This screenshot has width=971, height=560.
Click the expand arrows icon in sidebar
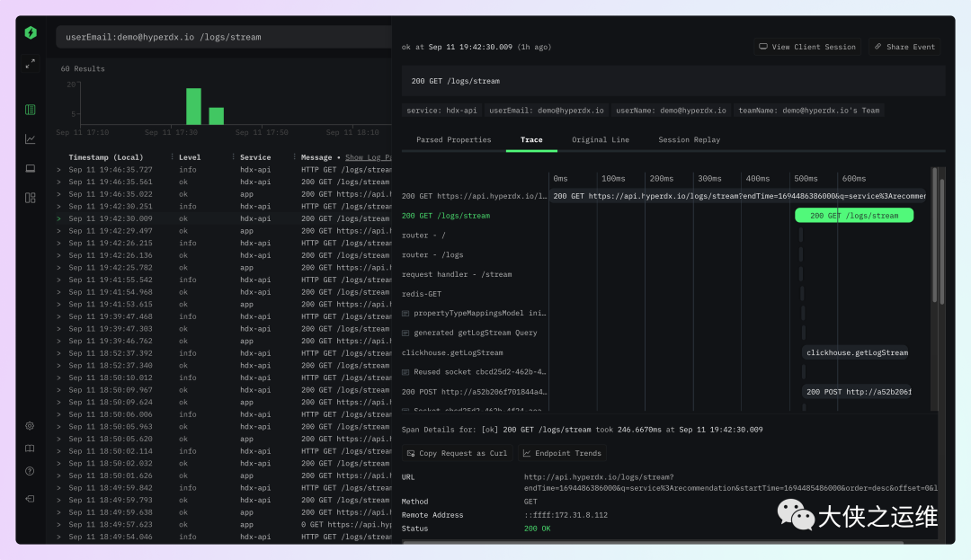pos(31,64)
